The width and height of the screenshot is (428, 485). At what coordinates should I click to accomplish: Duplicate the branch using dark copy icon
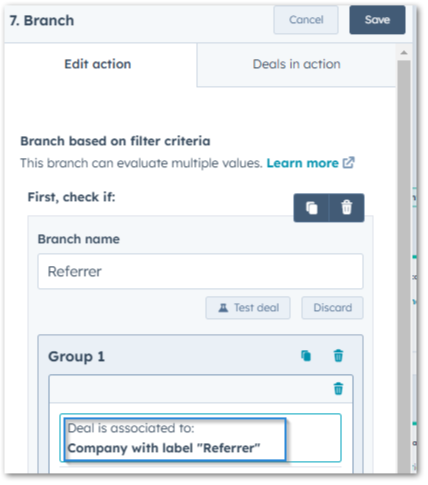pos(311,208)
